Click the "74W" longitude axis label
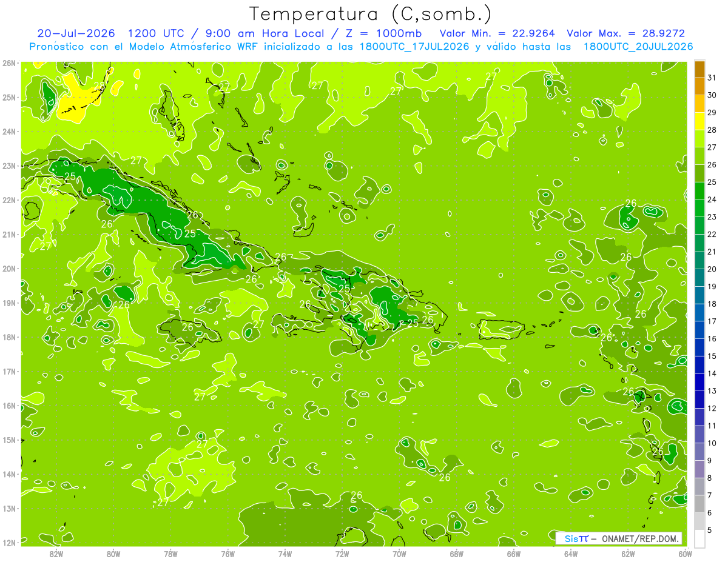Screen dimensions: 728x562 click(x=285, y=554)
